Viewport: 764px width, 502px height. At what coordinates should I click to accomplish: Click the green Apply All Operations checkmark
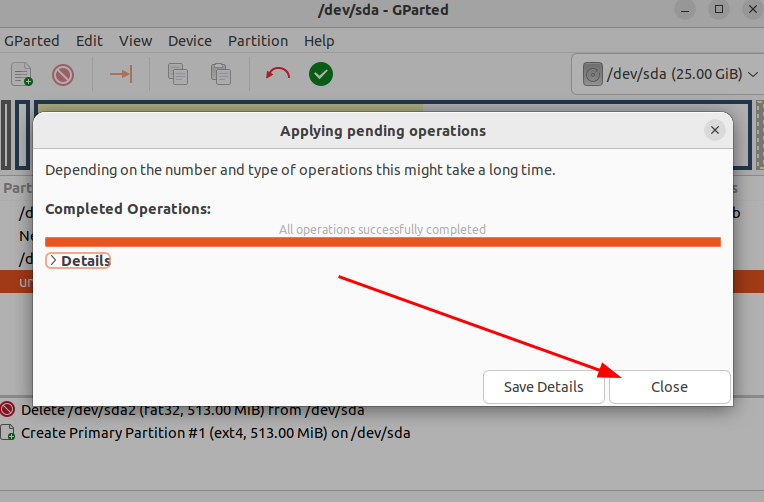320,74
